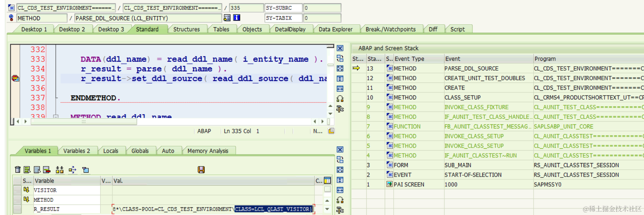This screenshot has width=644, height=215.
Task: Open source code tool settings icon
Action: coord(340,109)
